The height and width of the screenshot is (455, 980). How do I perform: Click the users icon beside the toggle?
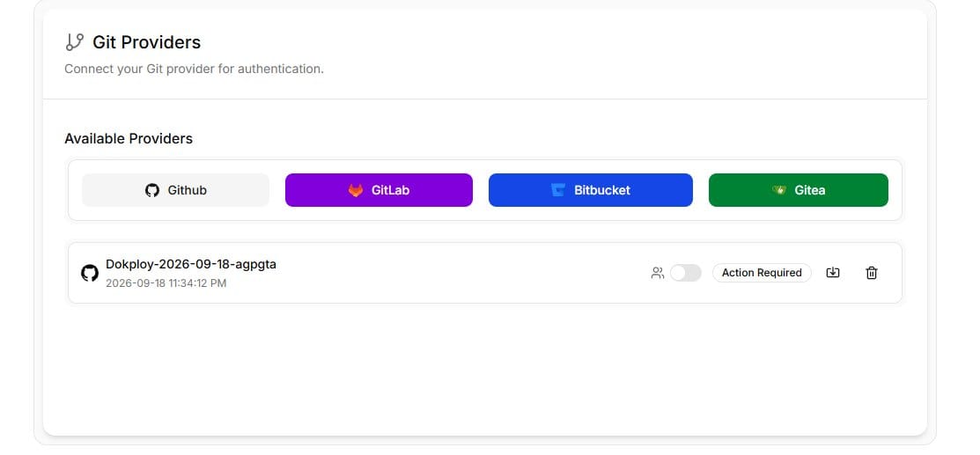click(x=658, y=273)
